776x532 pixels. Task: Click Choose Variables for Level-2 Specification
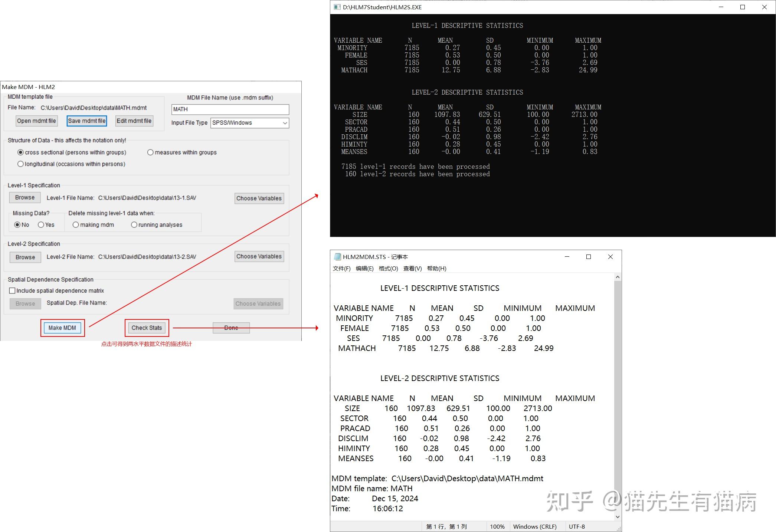pyautogui.click(x=259, y=256)
